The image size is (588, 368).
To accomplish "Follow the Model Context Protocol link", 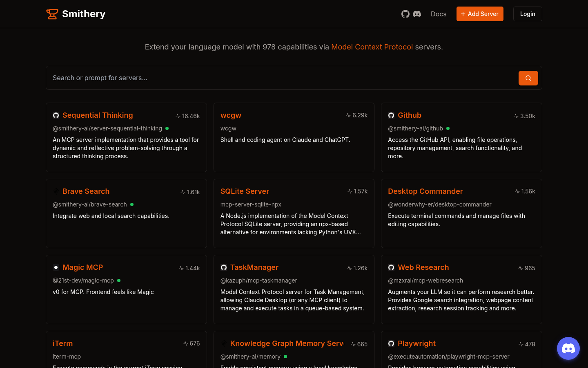I will click(x=372, y=47).
